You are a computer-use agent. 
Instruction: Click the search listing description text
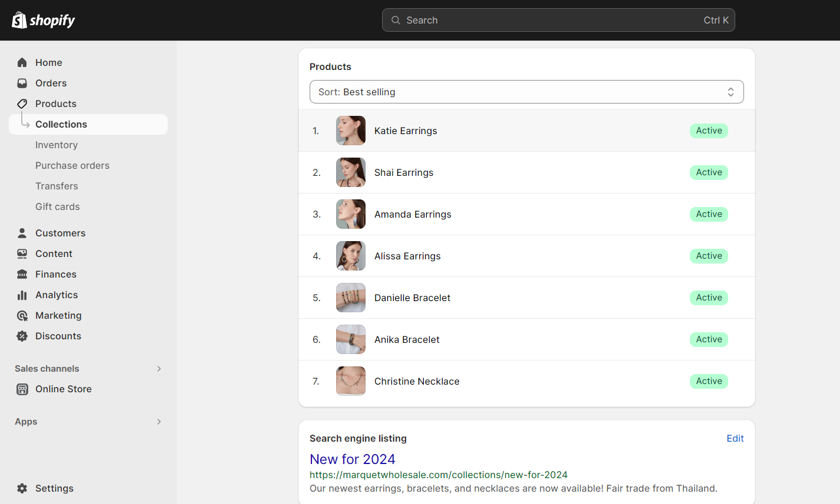[x=513, y=488]
